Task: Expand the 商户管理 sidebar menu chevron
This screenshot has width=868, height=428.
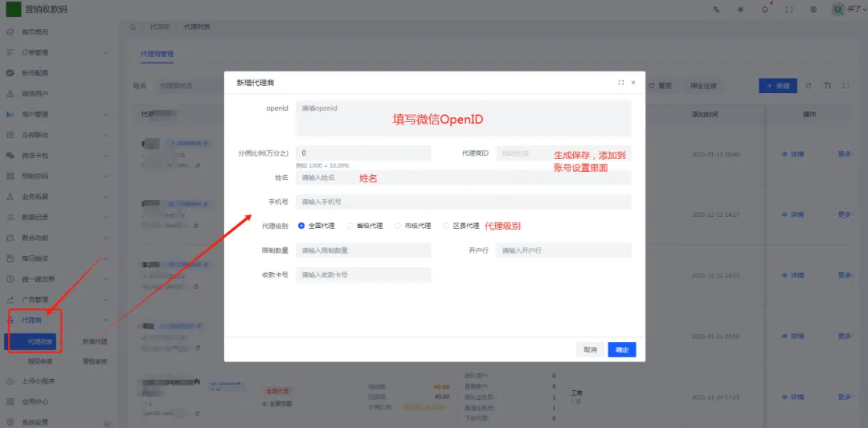Action: (106, 115)
